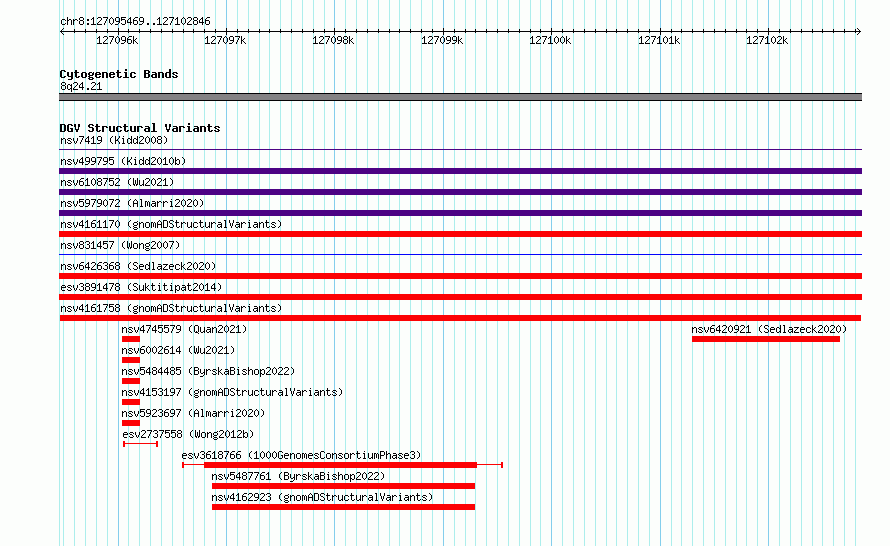Open the nsv831457 (Wong2007) label
The image size is (890, 546).
120,245
